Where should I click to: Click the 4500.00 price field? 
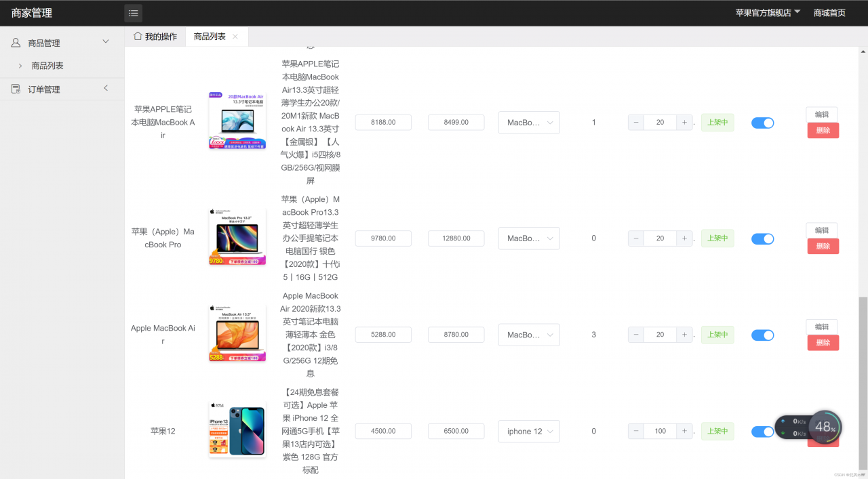(x=383, y=431)
